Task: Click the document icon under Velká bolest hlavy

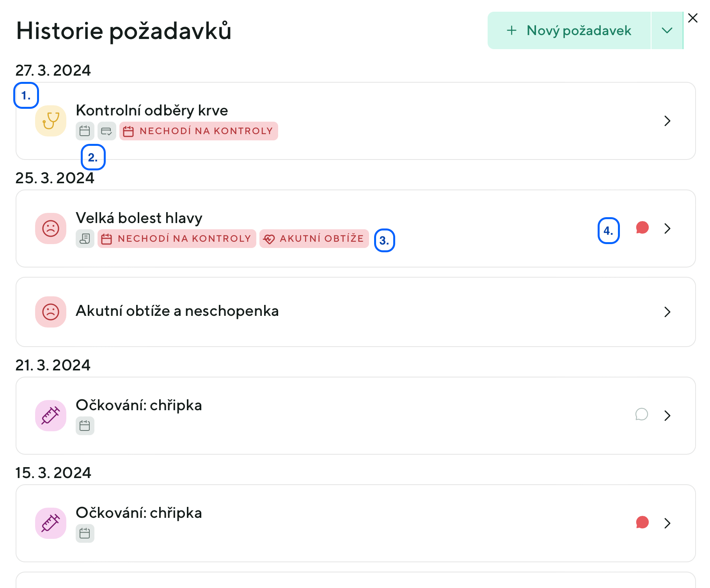Action: (85, 239)
